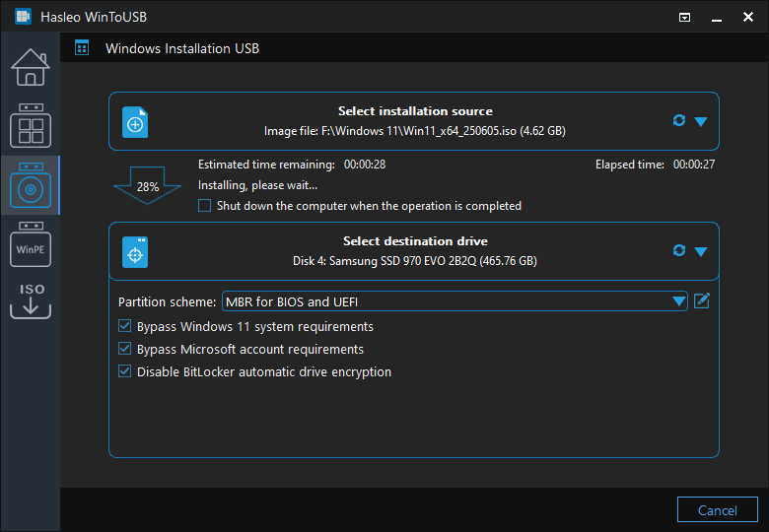Click the installation source file icon
The width and height of the screenshot is (769, 532).
coord(135,122)
